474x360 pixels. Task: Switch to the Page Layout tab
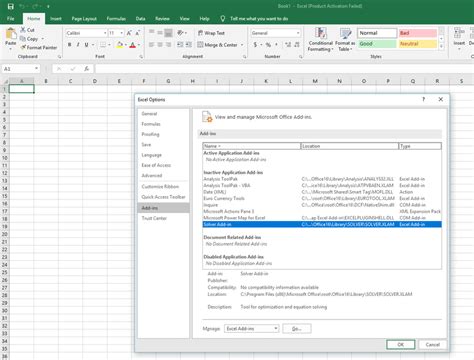pyautogui.click(x=84, y=19)
